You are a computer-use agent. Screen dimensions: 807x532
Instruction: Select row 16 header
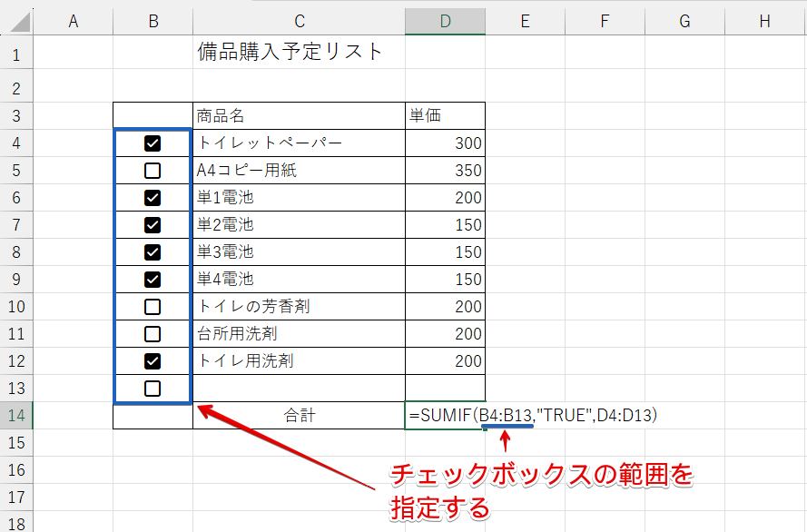16,469
